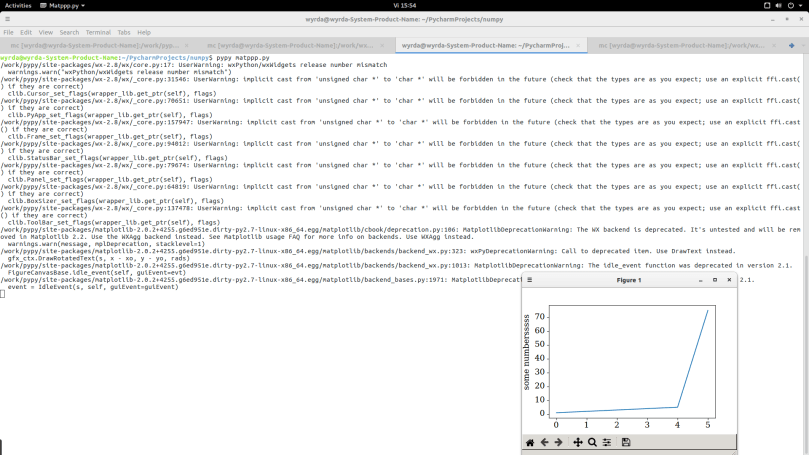Open the system menu dropdown arrow
This screenshot has width=809, height=455.
801,5
